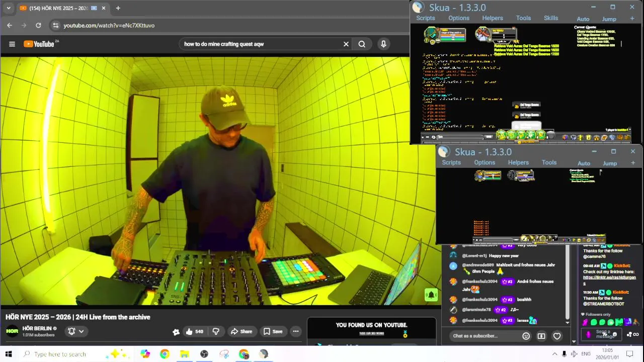Open Skua bird icon in the taskbar
The image size is (644, 362).
click(264, 354)
